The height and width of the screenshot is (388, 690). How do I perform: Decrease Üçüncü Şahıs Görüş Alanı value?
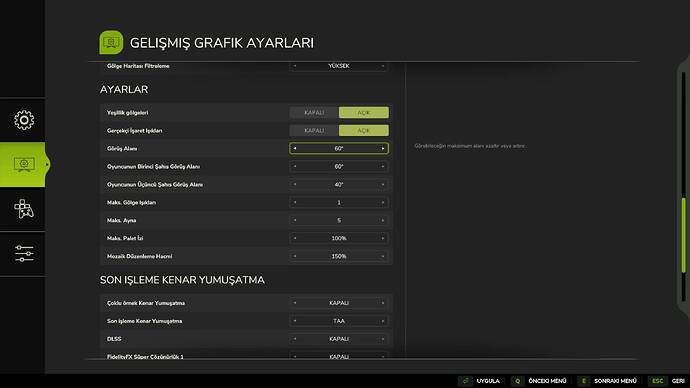coord(295,185)
